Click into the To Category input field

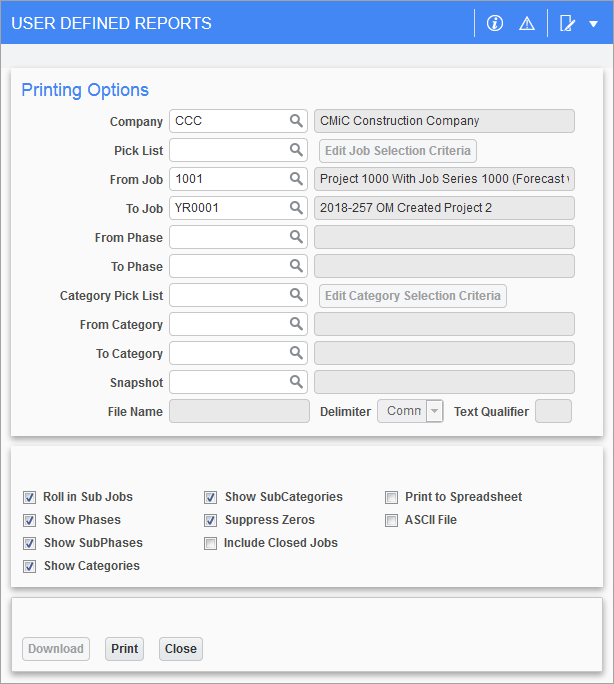click(x=228, y=353)
